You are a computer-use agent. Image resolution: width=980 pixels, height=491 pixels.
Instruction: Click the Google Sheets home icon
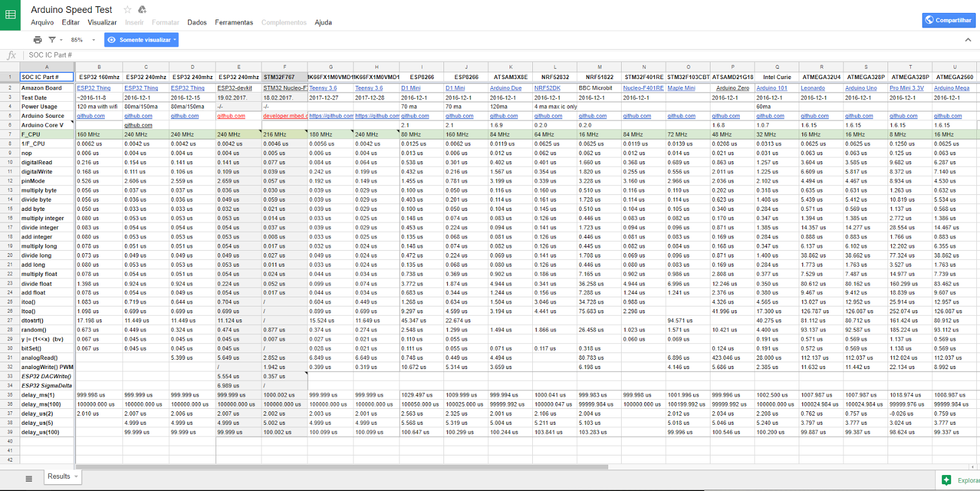[10, 15]
